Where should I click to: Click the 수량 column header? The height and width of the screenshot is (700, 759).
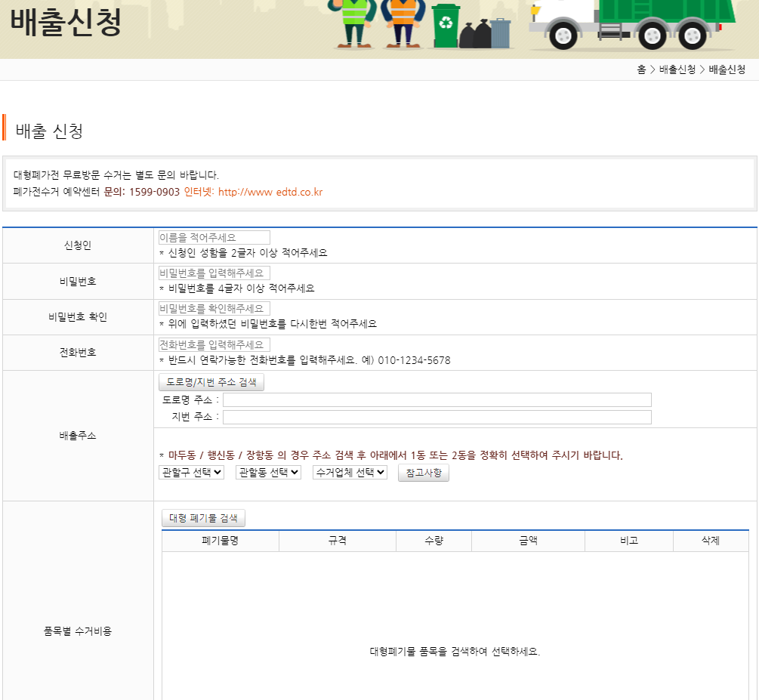click(433, 541)
